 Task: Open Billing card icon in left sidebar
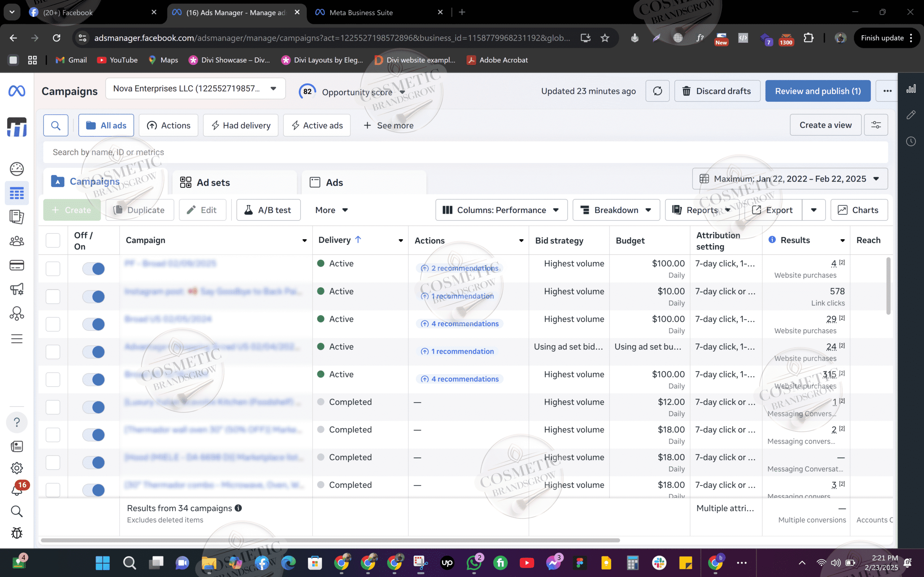coord(17,265)
